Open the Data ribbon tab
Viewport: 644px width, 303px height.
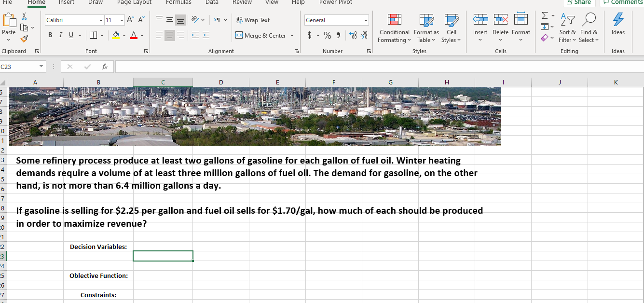pyautogui.click(x=212, y=2)
